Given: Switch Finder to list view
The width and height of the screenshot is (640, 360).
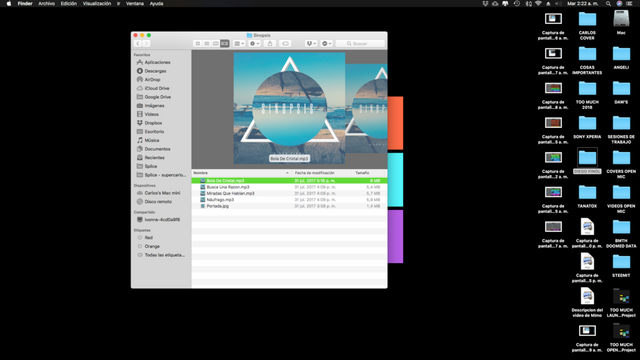Looking at the screenshot, I should pos(207,43).
